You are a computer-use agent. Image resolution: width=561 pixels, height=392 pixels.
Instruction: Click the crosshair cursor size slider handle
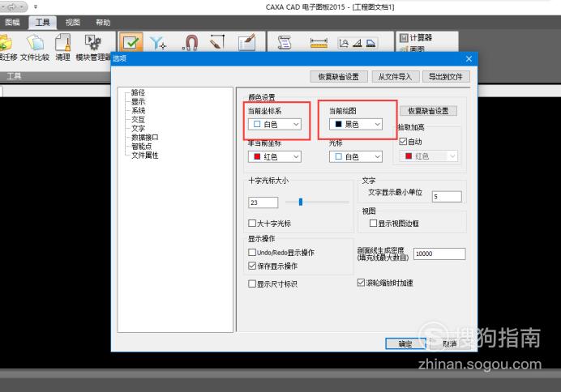(301, 202)
